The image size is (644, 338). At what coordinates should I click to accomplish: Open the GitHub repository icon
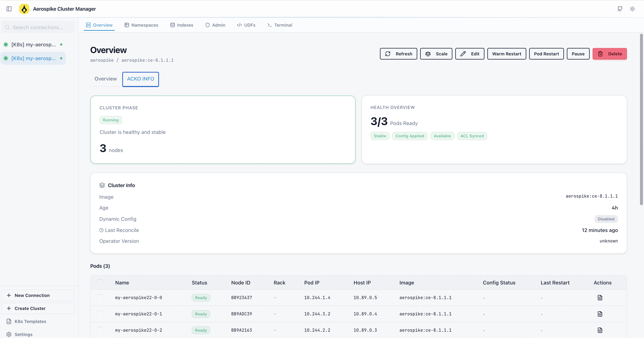point(620,9)
